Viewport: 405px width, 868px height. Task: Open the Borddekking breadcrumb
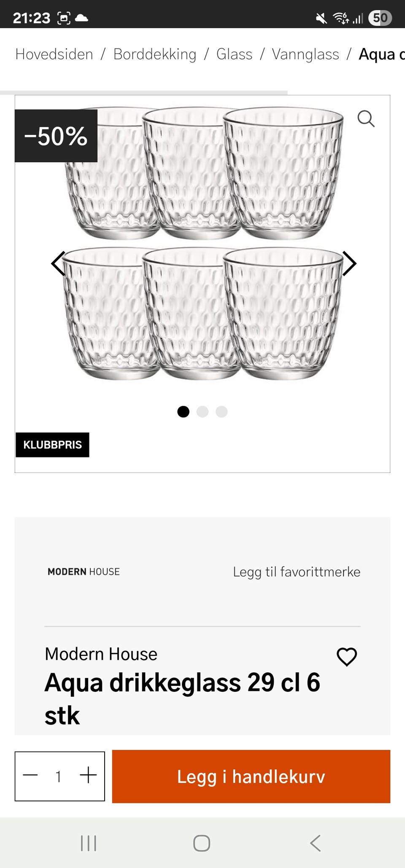pyautogui.click(x=155, y=54)
